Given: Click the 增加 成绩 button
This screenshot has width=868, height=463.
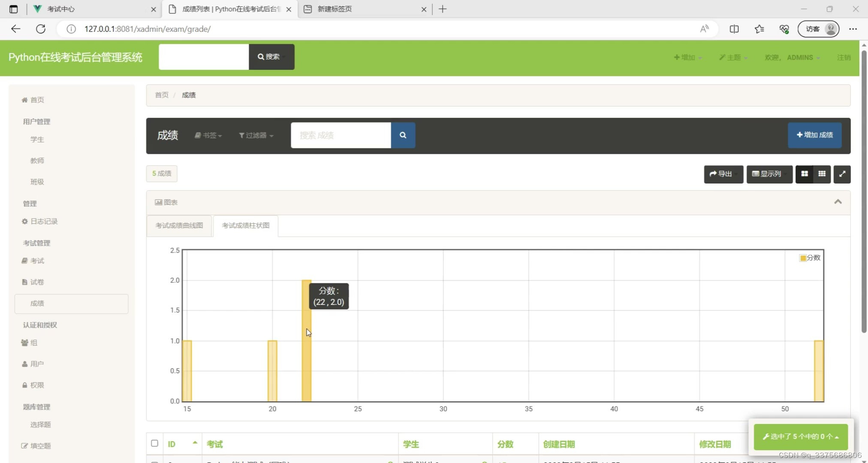Looking at the screenshot, I should pos(814,135).
